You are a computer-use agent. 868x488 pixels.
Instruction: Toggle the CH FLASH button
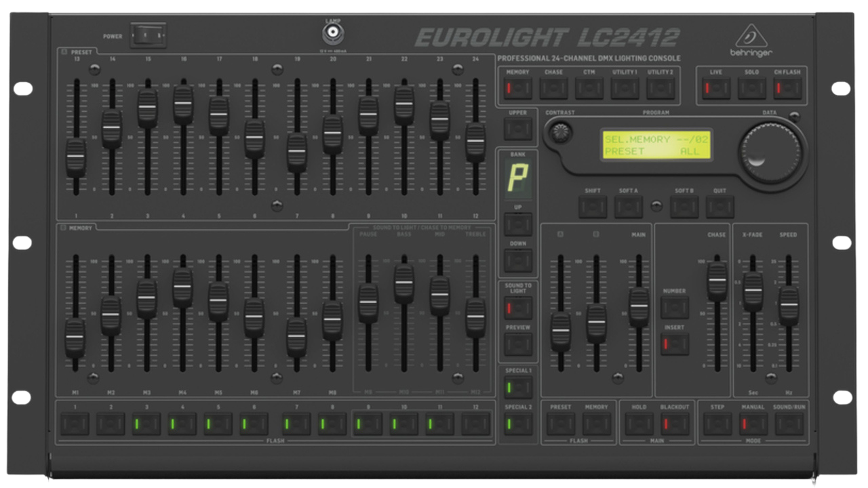[x=787, y=88]
